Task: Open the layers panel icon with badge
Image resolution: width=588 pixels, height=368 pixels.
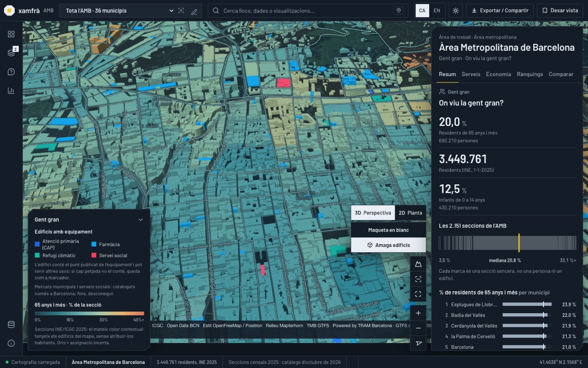Action: click(x=11, y=53)
